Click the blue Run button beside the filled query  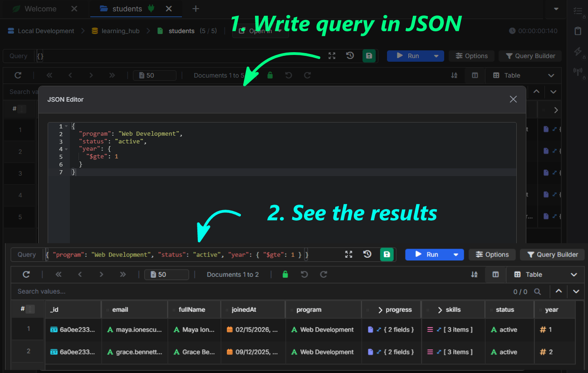(x=426, y=255)
